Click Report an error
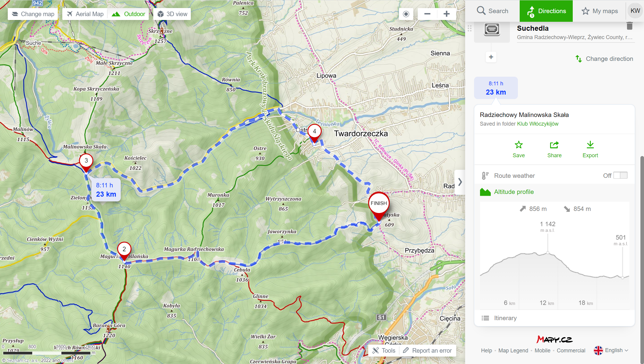Image resolution: width=644 pixels, height=364 pixels. (x=428, y=351)
